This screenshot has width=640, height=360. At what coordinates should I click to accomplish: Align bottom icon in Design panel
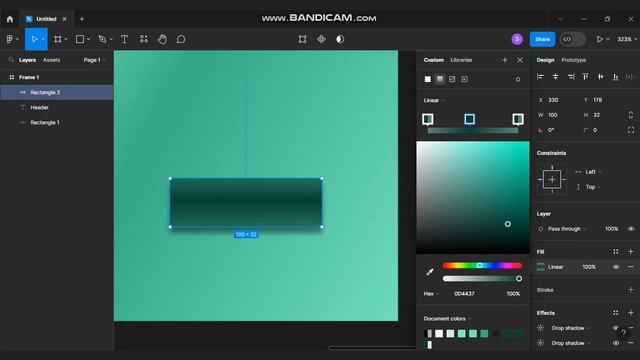coord(616,77)
